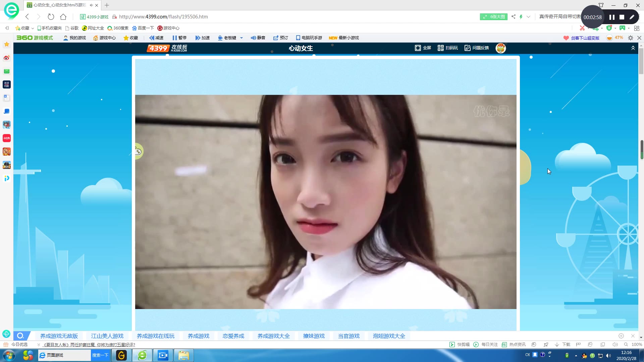This screenshot has height=362, width=644.
Task: Adjust the 100% page zoom control
Action: pos(636,344)
